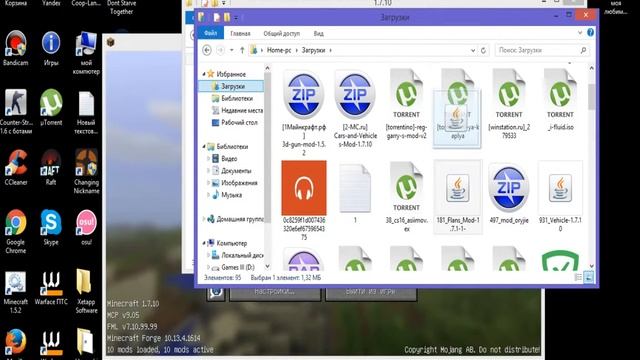The image size is (640, 360).
Task: Collapse the Библиотеки tree group
Action: click(x=204, y=146)
